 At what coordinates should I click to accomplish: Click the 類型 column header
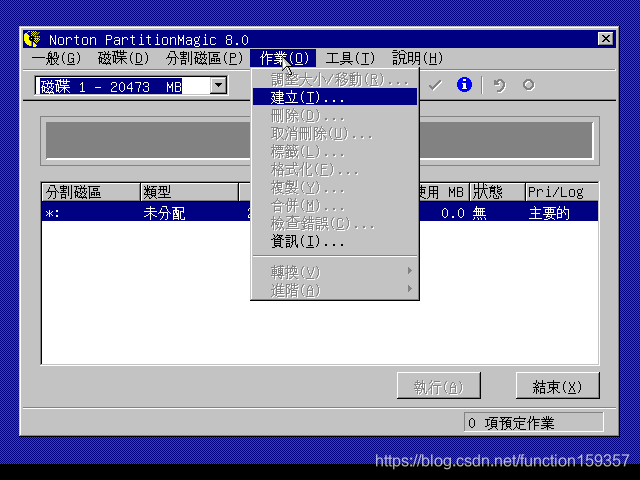[x=189, y=192]
